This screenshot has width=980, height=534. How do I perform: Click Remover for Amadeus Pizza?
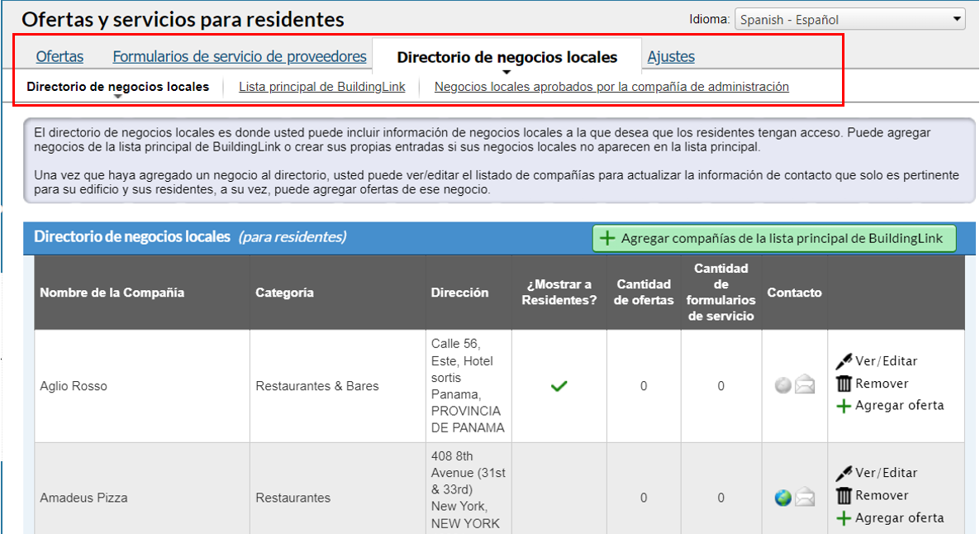(x=881, y=495)
